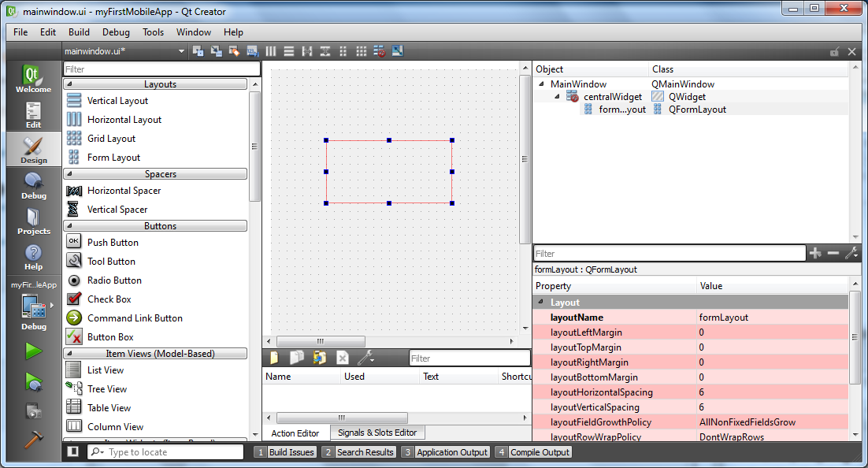Switch to the Action Editor tab
868x468 pixels.
pos(295,433)
